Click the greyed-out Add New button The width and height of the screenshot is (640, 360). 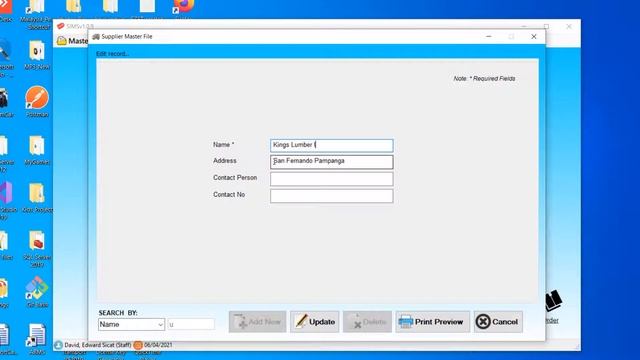click(258, 322)
